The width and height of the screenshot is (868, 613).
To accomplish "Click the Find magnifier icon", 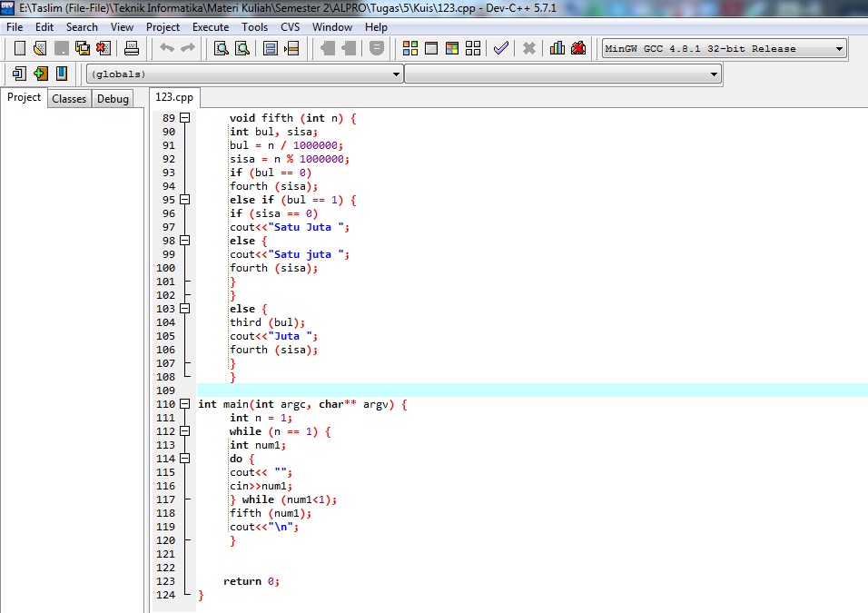I will pos(222,48).
